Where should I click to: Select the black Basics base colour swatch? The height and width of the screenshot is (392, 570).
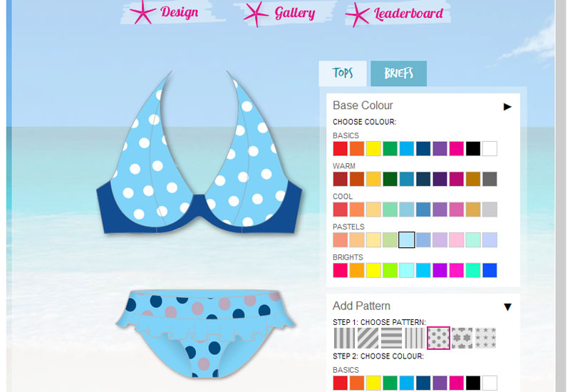(473, 148)
